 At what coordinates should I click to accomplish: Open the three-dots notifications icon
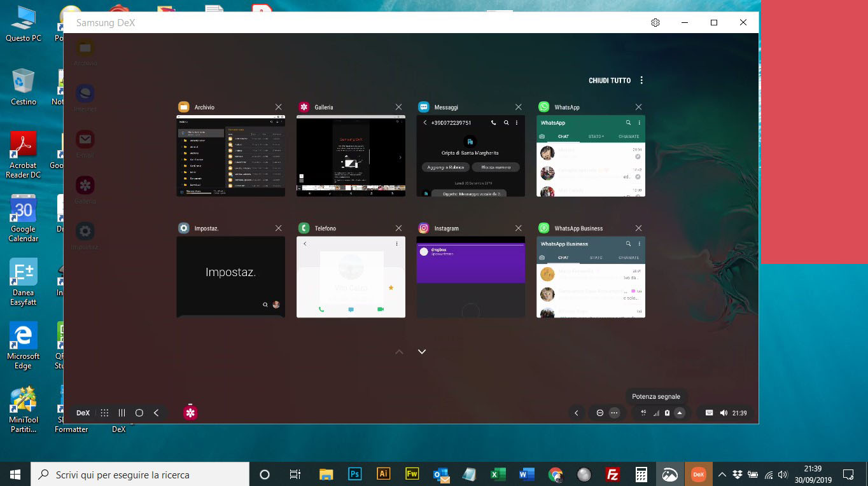614,413
